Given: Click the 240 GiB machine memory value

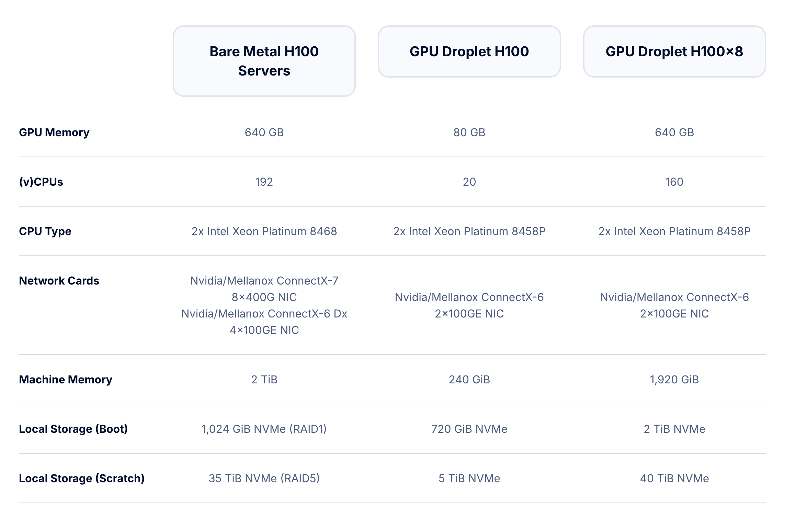Looking at the screenshot, I should [469, 380].
